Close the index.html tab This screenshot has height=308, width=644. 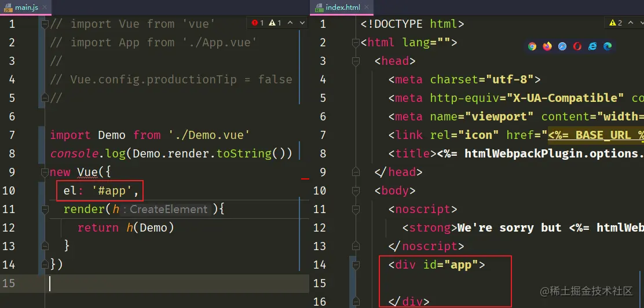coord(367,8)
